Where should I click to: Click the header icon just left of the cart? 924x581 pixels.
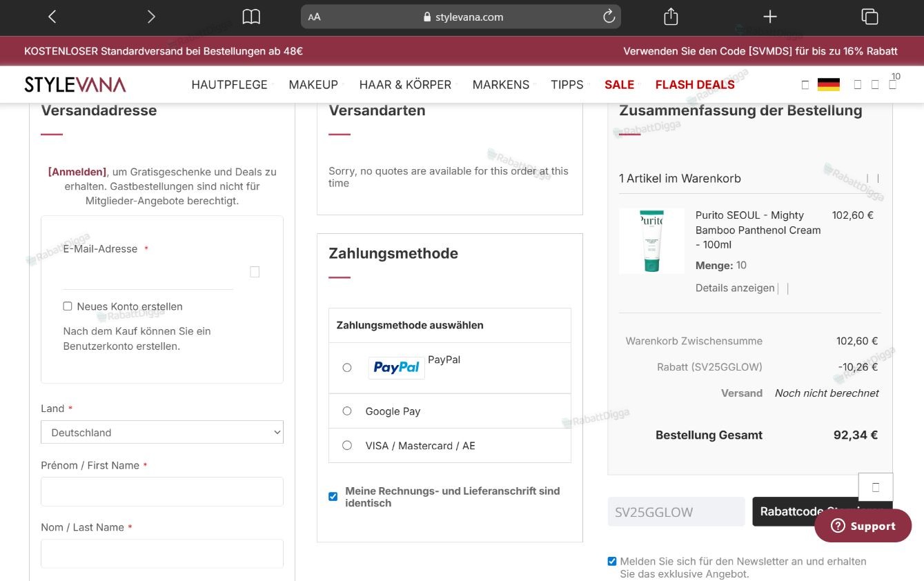click(x=875, y=85)
